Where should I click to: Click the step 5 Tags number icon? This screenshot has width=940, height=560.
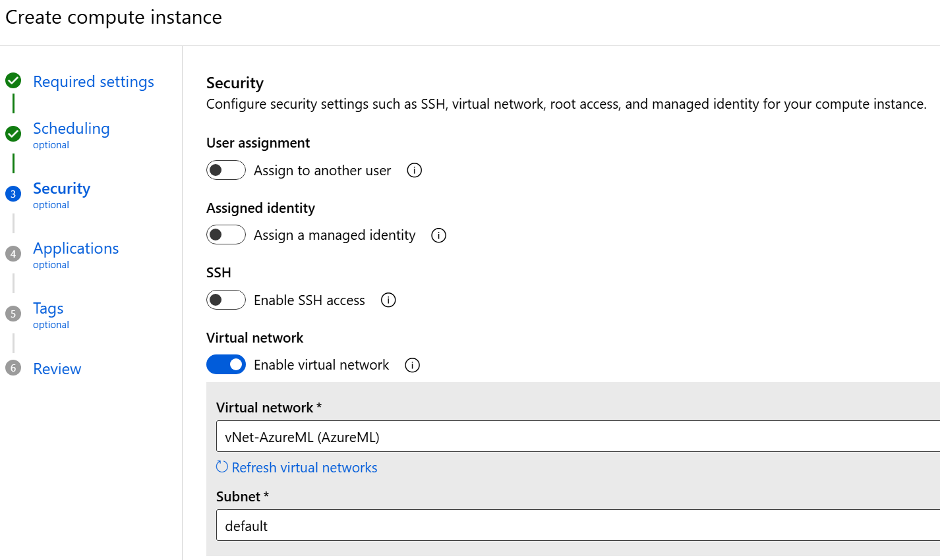tap(13, 314)
